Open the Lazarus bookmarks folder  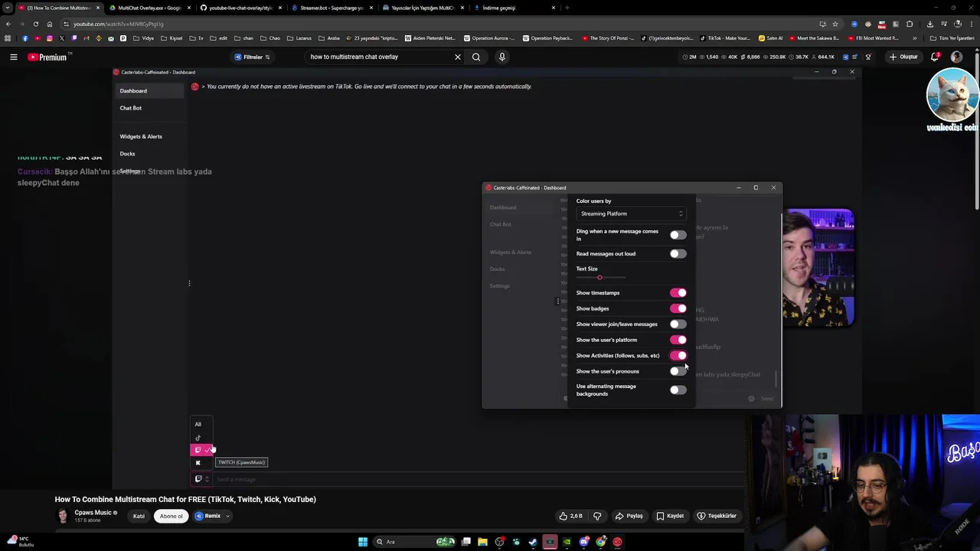pyautogui.click(x=299, y=38)
